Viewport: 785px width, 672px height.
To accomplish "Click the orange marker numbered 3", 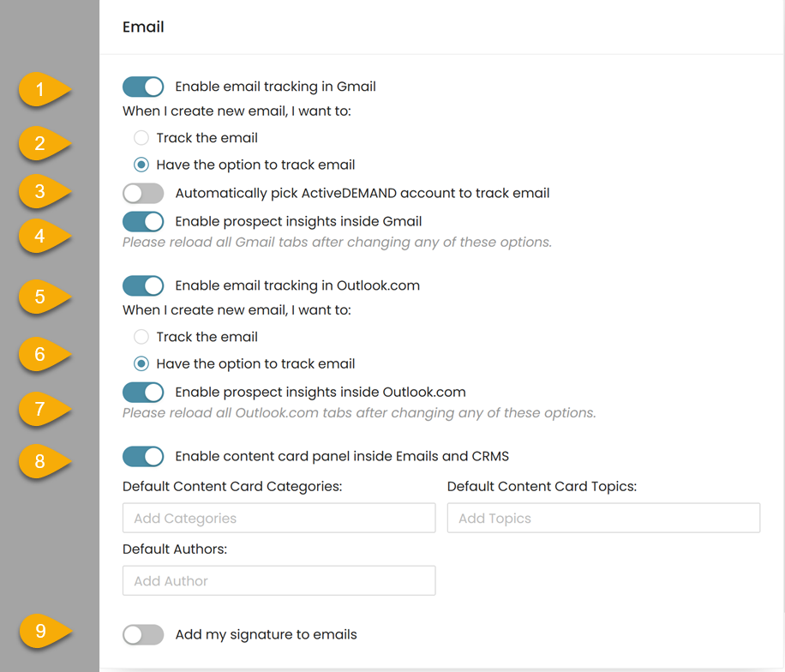I will coord(45,191).
